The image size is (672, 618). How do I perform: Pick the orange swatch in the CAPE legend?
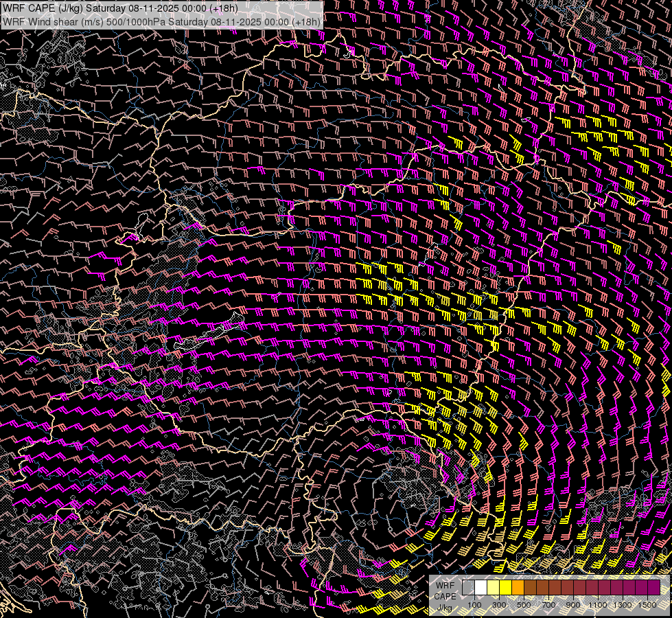[518, 587]
